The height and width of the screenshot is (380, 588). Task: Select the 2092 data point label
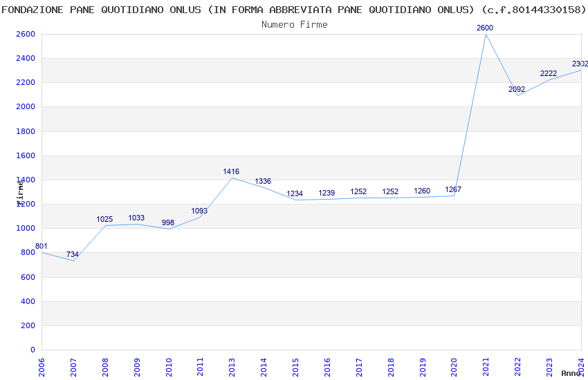pos(517,90)
